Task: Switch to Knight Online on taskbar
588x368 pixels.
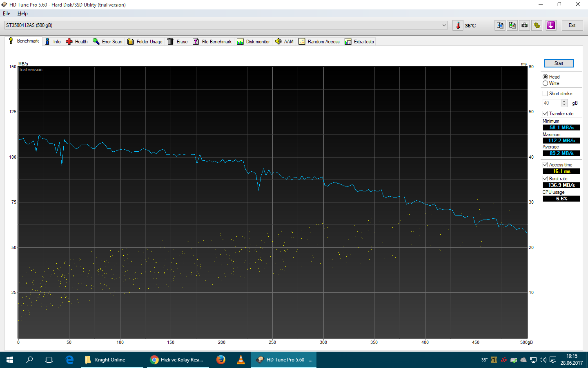Action: point(112,360)
